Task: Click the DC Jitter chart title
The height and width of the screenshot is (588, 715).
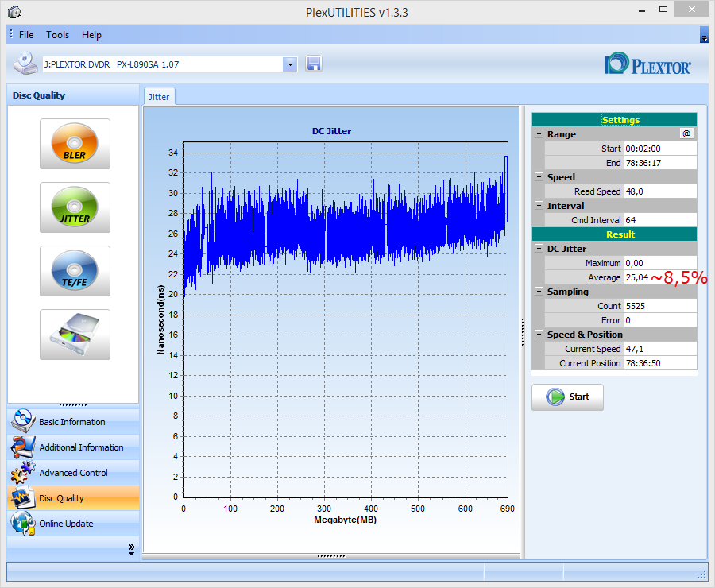Action: coord(331,131)
